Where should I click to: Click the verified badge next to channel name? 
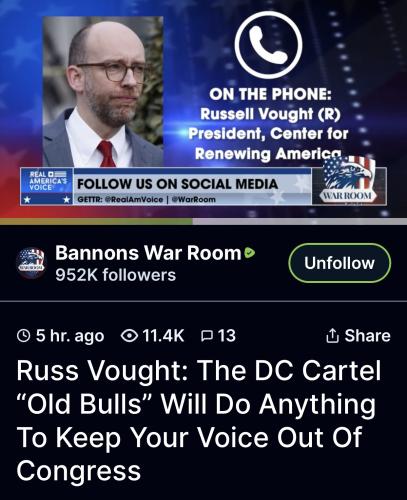pos(249,253)
